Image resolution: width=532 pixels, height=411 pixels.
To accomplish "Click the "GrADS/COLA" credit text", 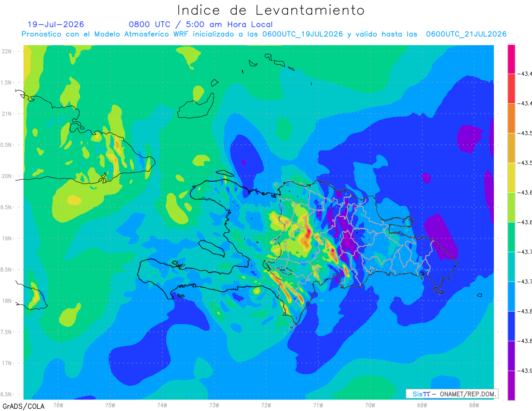I will coord(23,406).
